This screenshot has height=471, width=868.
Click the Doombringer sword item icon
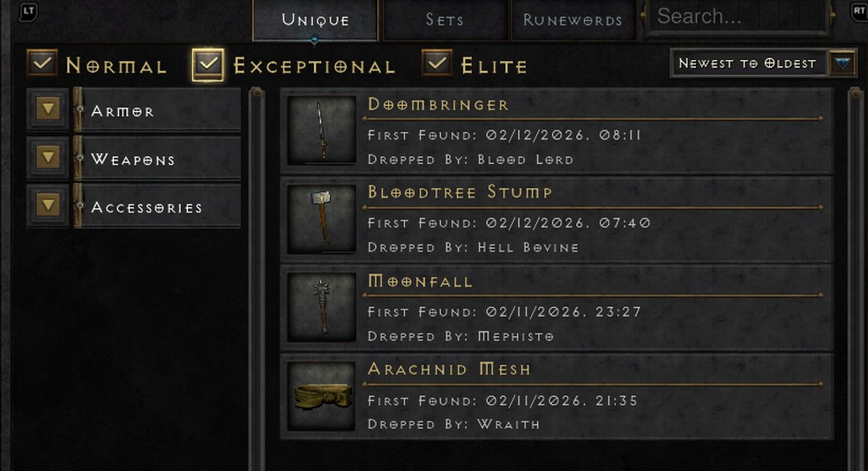[x=322, y=131]
